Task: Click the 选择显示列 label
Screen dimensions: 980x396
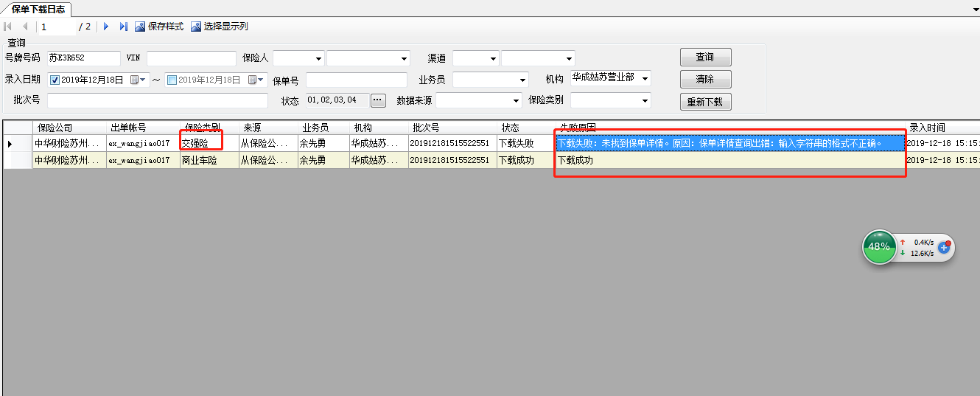Action: 226,27
